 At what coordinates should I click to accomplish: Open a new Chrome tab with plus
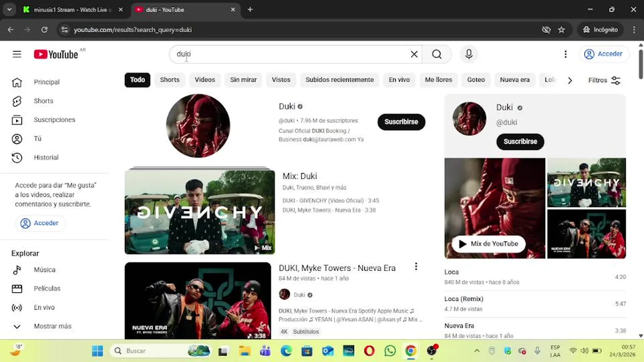click(x=250, y=10)
